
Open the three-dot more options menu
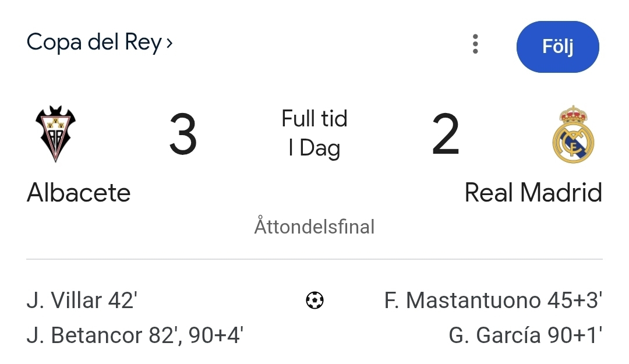click(x=475, y=44)
